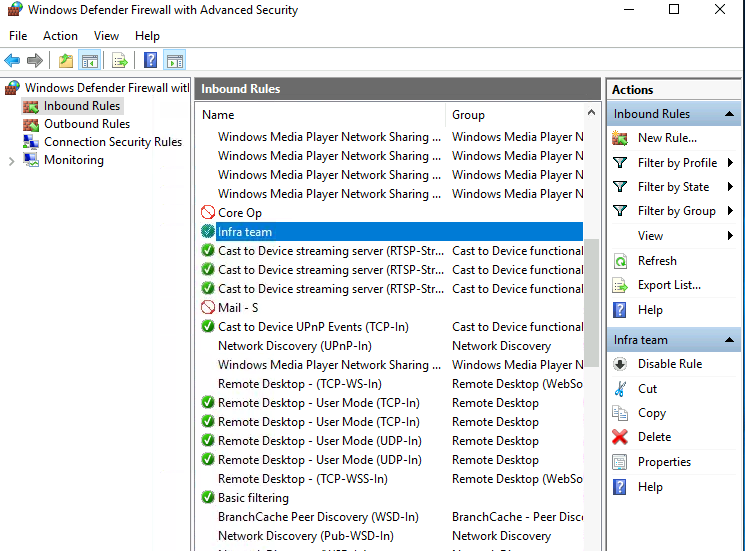The width and height of the screenshot is (745, 551).
Task: Click the Back arrow toolbar icon
Action: tap(12, 60)
